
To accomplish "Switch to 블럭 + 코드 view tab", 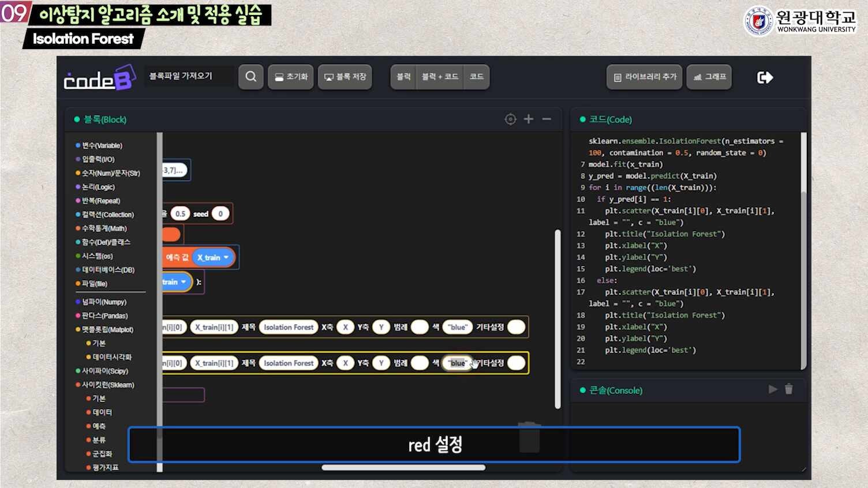I will pos(440,77).
